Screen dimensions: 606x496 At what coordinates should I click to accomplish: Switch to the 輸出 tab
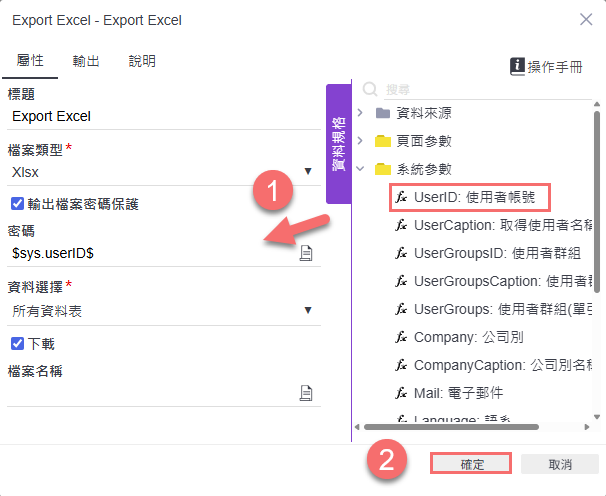[86, 61]
